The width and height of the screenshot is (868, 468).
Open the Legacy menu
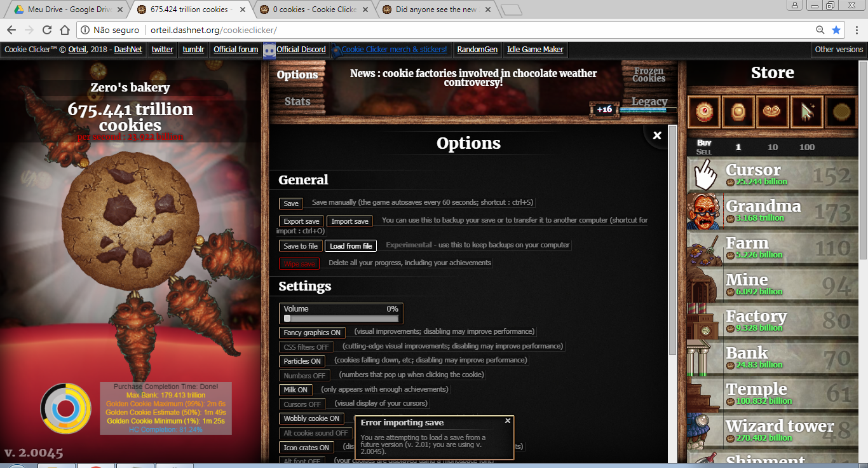tap(649, 101)
